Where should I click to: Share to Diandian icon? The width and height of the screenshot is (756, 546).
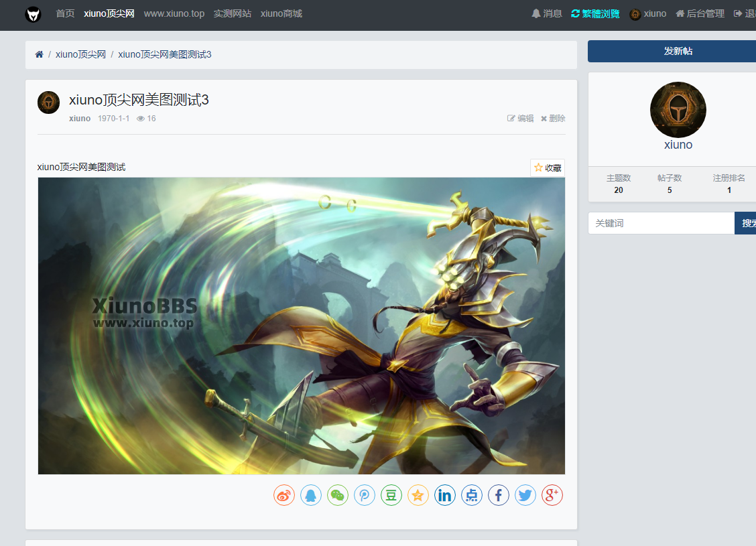coord(472,495)
